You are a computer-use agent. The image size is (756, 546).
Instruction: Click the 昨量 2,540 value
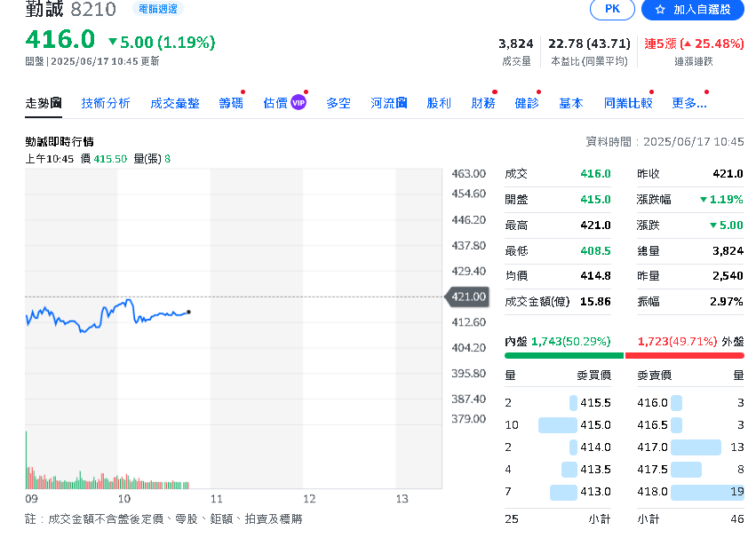point(728,276)
